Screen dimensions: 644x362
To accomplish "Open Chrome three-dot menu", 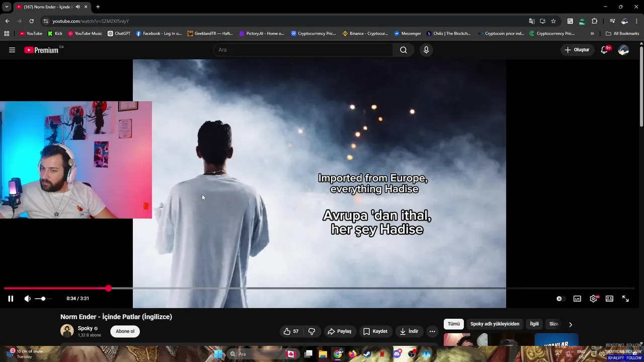I will (x=636, y=21).
